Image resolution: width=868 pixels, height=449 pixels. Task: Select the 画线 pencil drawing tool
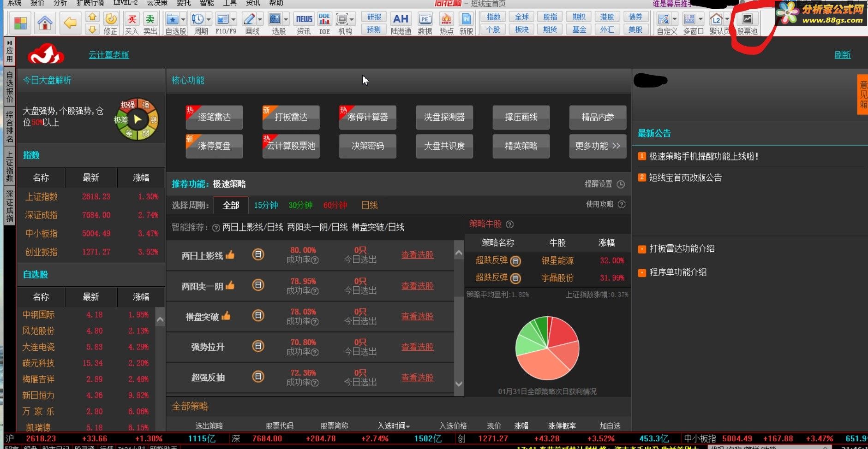tap(249, 19)
